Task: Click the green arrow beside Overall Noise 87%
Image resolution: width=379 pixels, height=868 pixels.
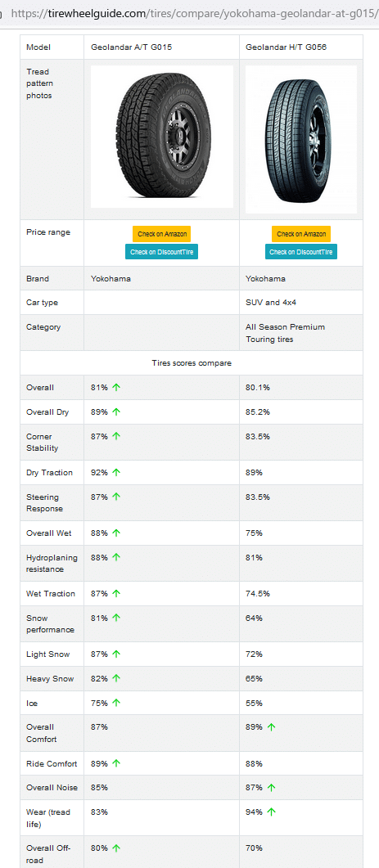Action: coord(271,787)
